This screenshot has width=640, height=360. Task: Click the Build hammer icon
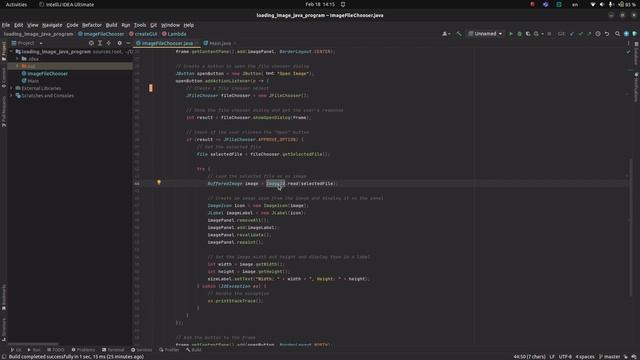(459, 34)
